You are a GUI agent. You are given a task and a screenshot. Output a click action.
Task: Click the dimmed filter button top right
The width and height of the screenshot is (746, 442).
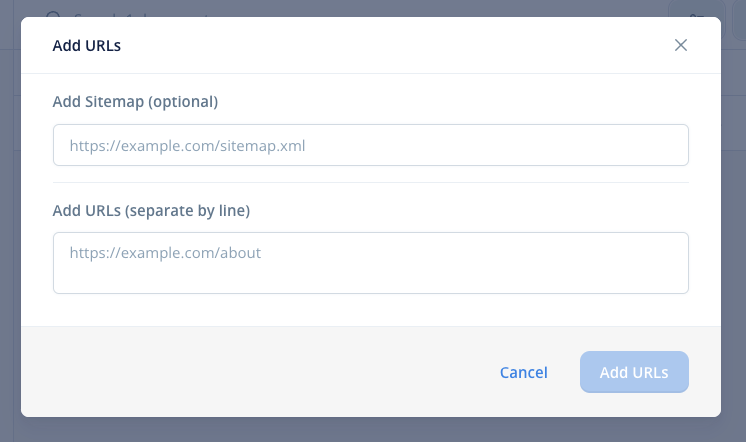697,9
